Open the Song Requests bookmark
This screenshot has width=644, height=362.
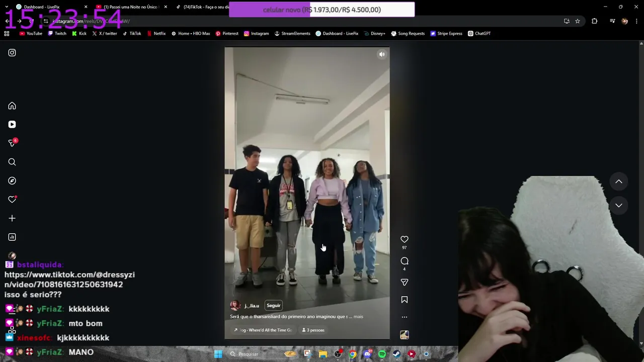point(408,34)
